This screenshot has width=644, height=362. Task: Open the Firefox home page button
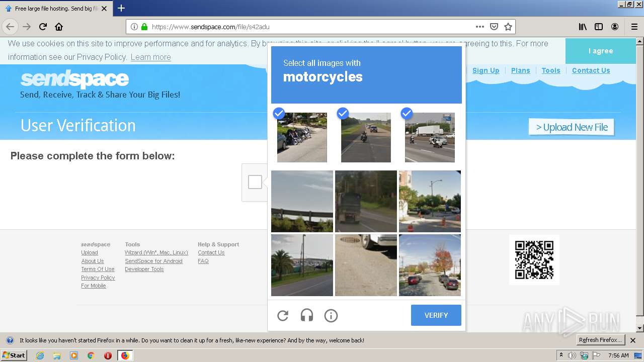[x=59, y=27]
